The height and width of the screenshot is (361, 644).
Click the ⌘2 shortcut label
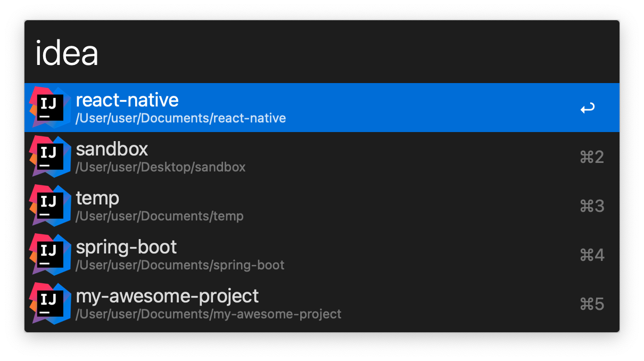592,157
